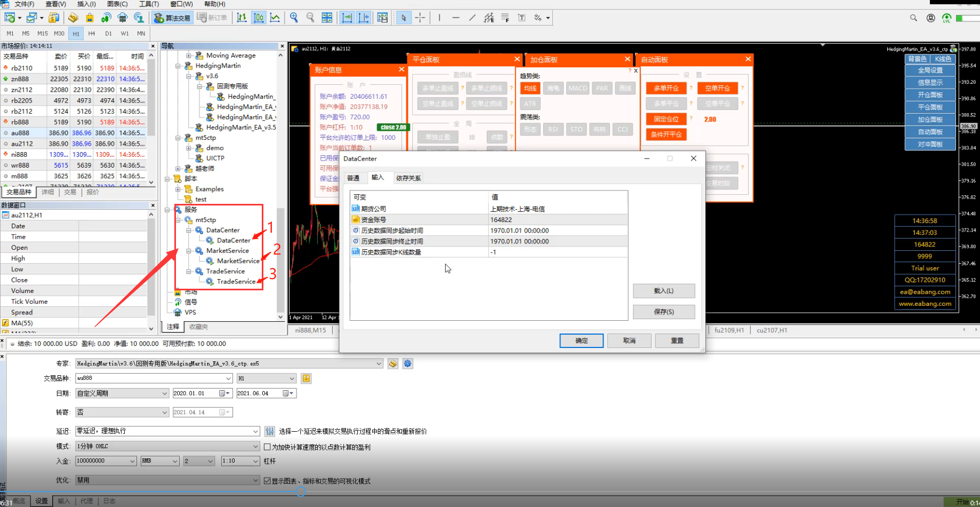Viewport: 980px width, 507px height.
Task: Collapse the MarketService folder node
Action: coord(189,250)
